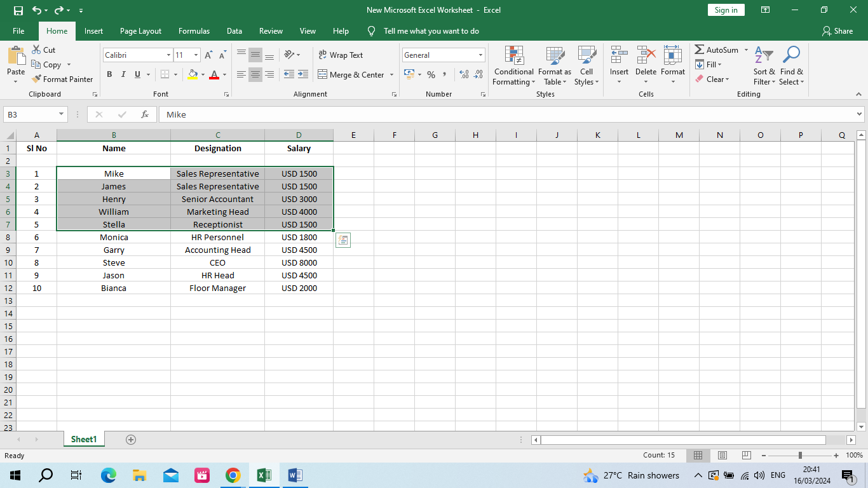Toggle Center horizontal alignment
Viewport: 868px width, 488px height.
coord(255,74)
